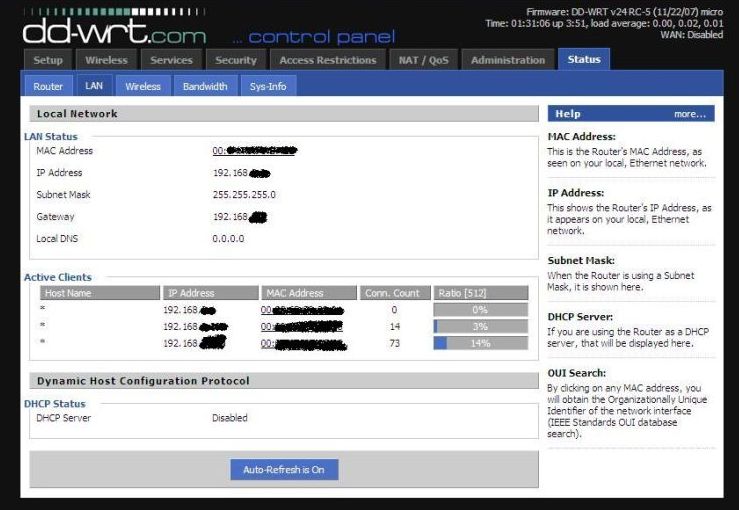Click the router's LAN MAC address link
This screenshot has width=739, height=510.
254,151
